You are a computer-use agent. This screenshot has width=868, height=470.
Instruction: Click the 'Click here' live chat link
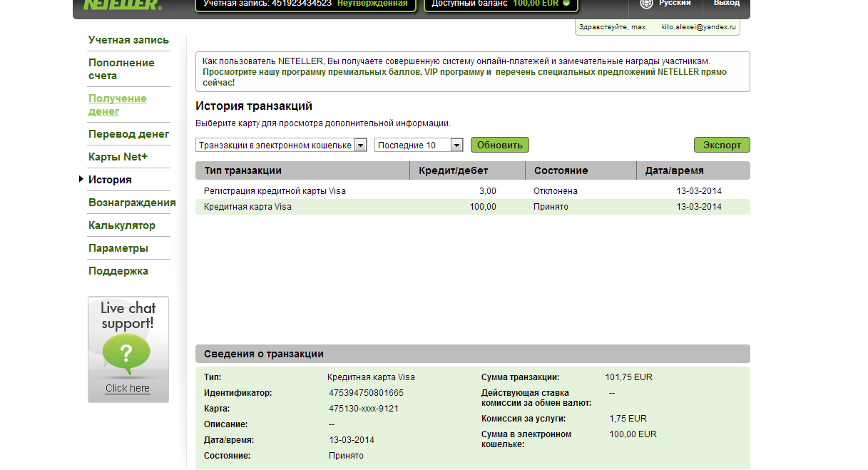128,388
